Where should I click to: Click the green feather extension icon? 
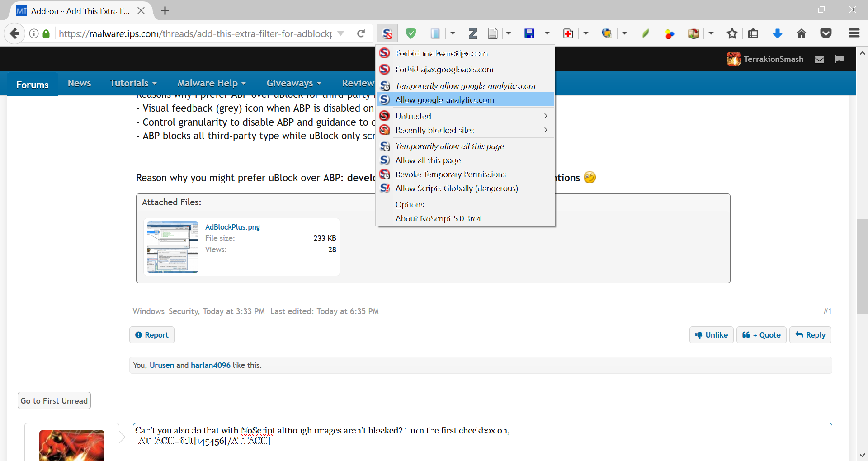click(646, 33)
